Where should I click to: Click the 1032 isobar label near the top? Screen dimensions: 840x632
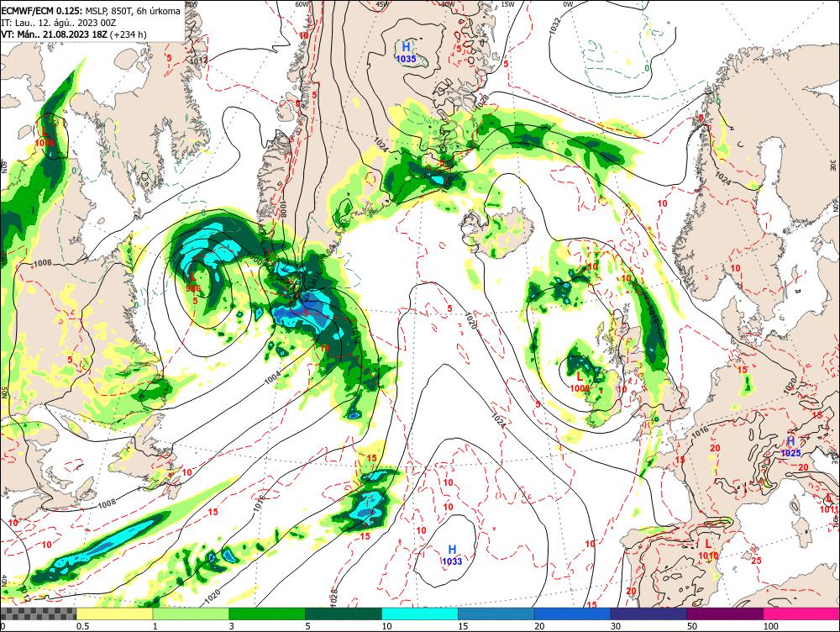555,26
